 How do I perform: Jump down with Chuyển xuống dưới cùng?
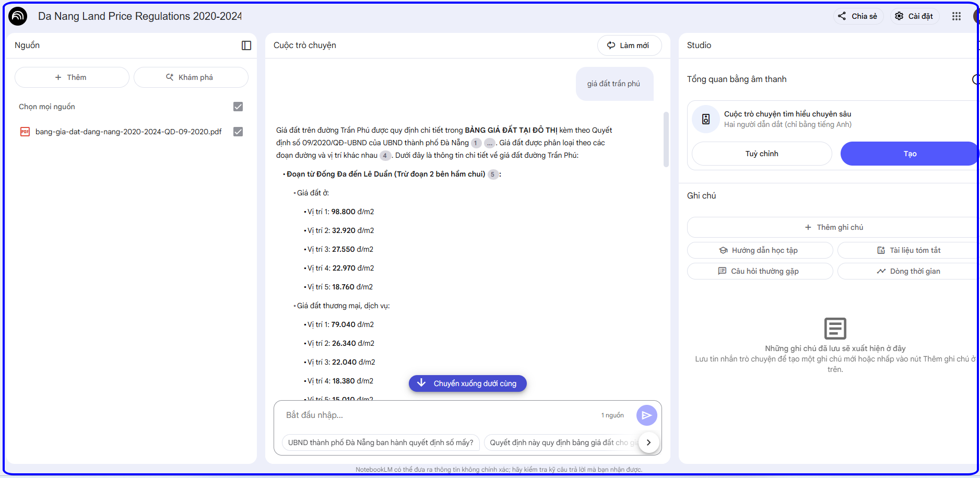467,383
